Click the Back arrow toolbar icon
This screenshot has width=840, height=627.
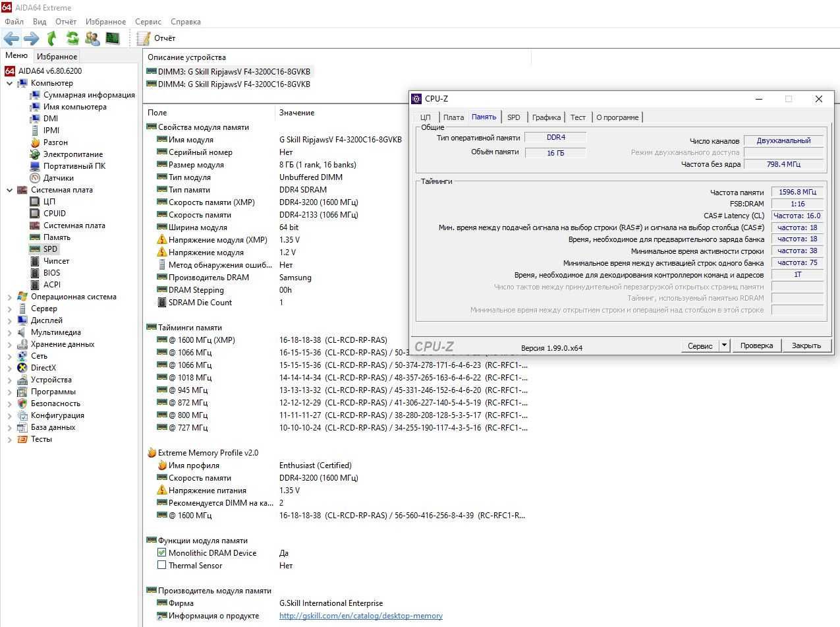[11, 38]
